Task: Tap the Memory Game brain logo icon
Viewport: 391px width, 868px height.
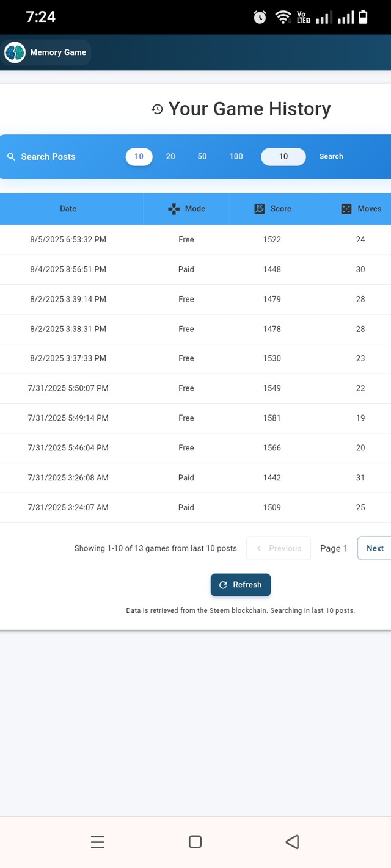Action: pyautogui.click(x=15, y=52)
